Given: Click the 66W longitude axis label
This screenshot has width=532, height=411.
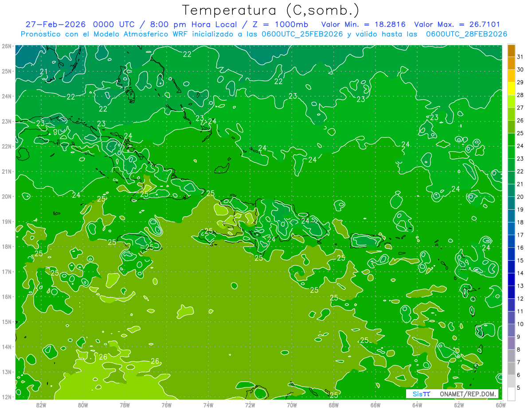Looking at the screenshot, I should pos(376,404).
